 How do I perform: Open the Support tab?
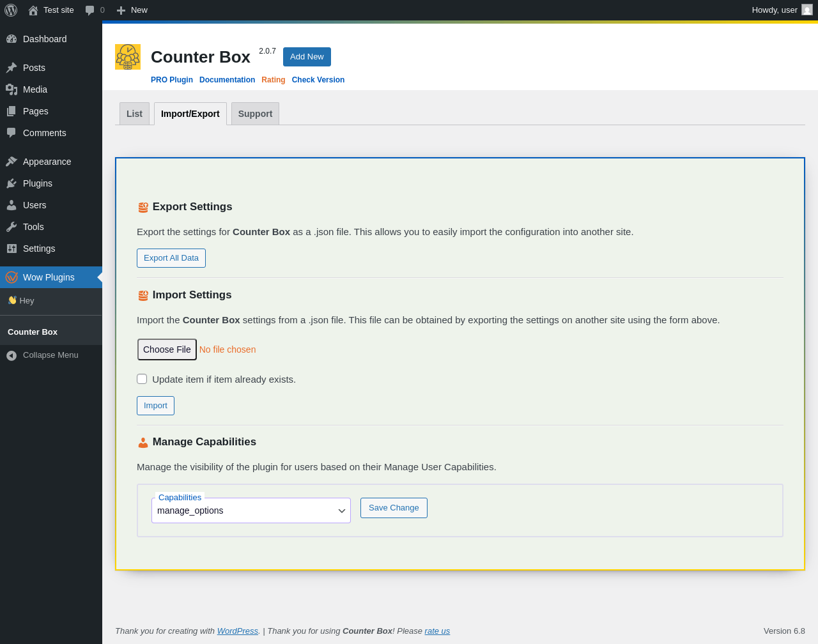tap(255, 114)
